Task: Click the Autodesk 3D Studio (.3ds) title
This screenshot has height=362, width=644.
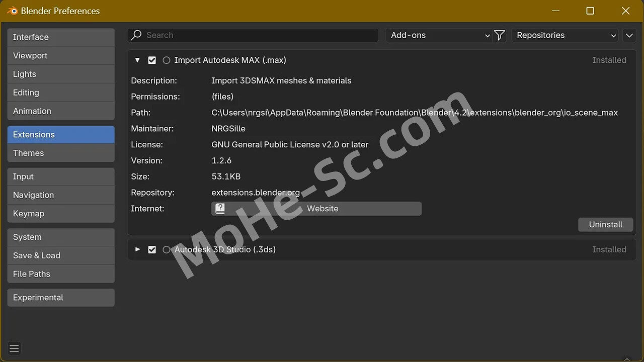Action: tap(225, 250)
